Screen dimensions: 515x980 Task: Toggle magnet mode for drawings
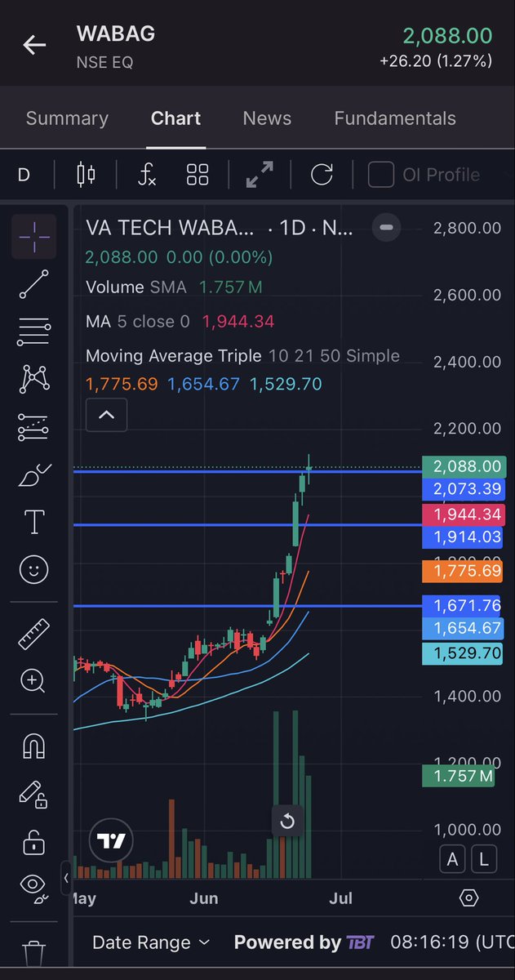[x=34, y=746]
